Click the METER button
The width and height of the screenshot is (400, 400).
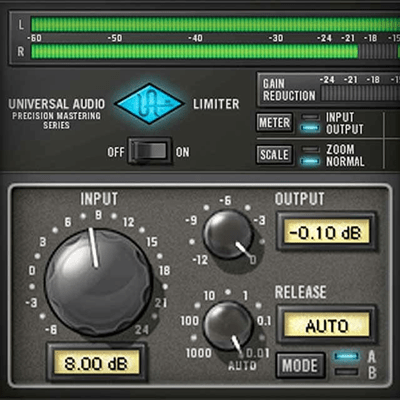[x=274, y=123]
